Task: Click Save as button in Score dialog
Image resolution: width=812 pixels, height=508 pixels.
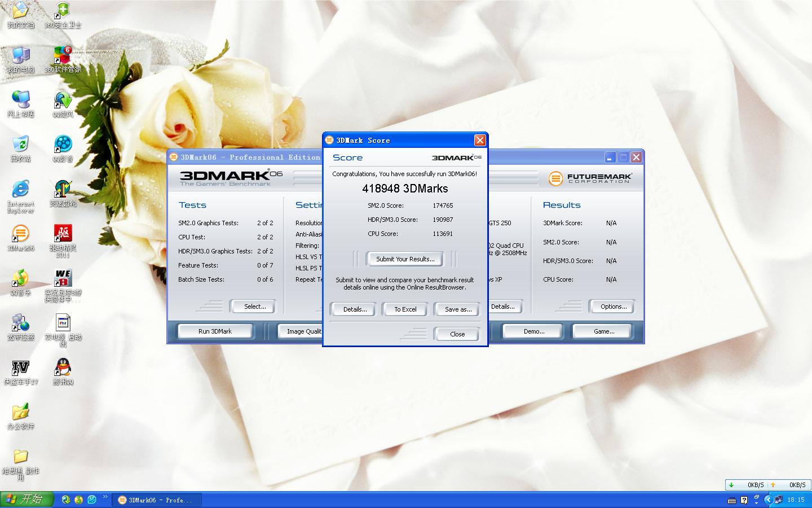Action: click(458, 309)
